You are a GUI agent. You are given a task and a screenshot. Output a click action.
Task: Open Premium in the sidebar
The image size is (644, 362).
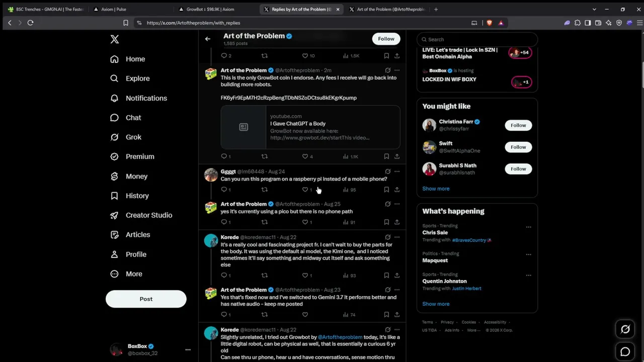(132, 156)
